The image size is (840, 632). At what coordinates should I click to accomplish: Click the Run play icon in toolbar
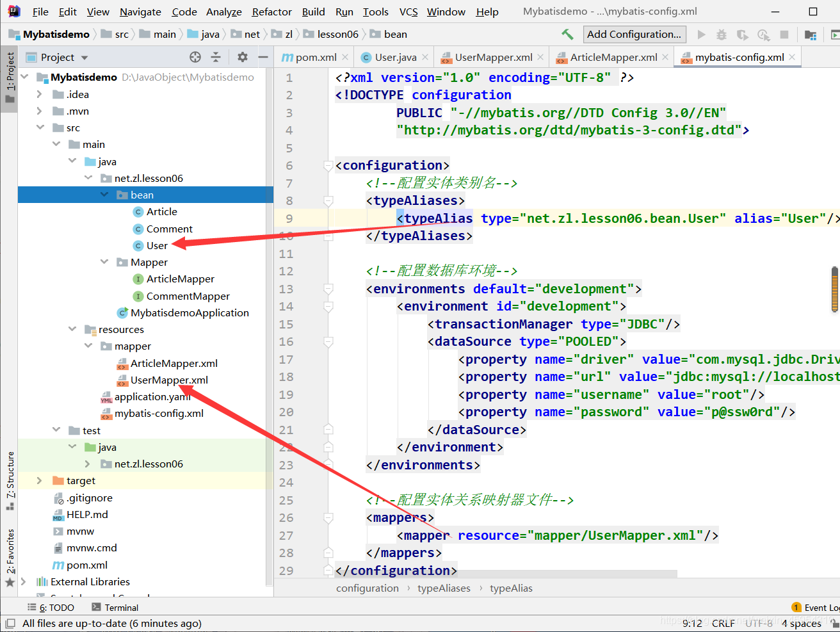701,35
